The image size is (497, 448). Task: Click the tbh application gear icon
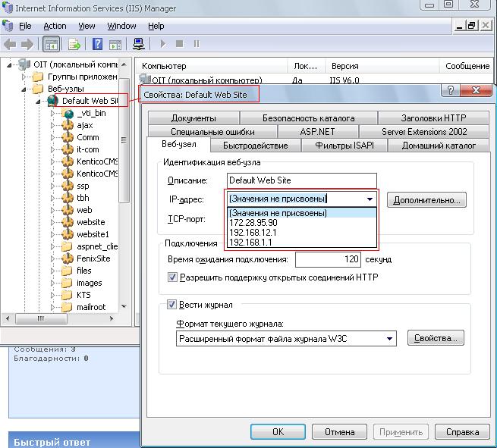pyautogui.click(x=68, y=198)
